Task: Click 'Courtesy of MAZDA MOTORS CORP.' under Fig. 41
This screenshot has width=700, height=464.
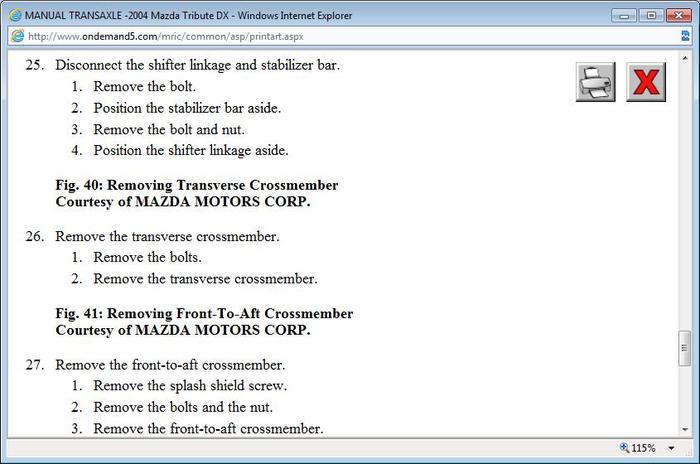Action: [183, 330]
